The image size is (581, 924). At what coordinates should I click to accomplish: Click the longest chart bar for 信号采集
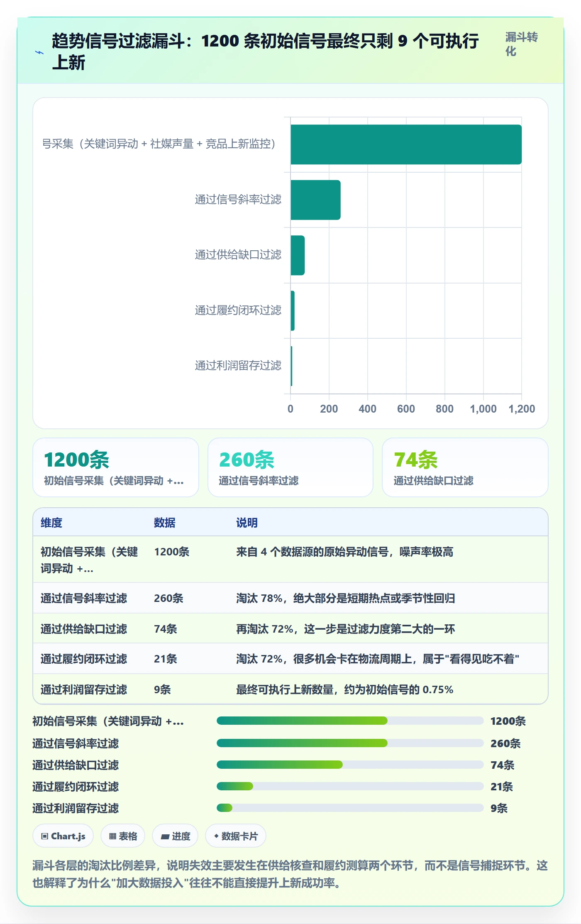click(406, 144)
